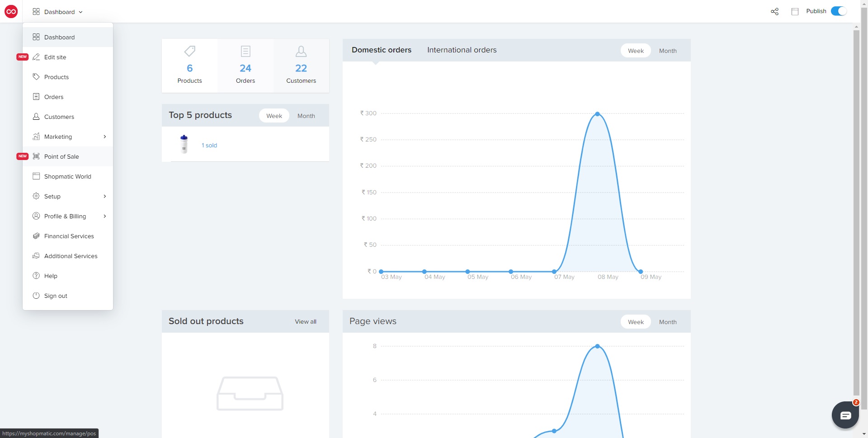Viewport: 868px width, 438px height.
Task: Click the 1 sold link
Action: coord(209,145)
